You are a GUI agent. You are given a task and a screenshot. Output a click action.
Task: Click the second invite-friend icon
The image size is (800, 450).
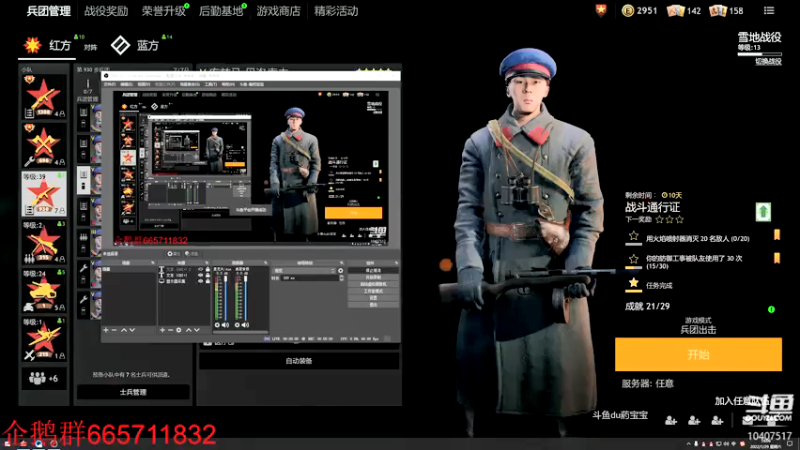694,420
